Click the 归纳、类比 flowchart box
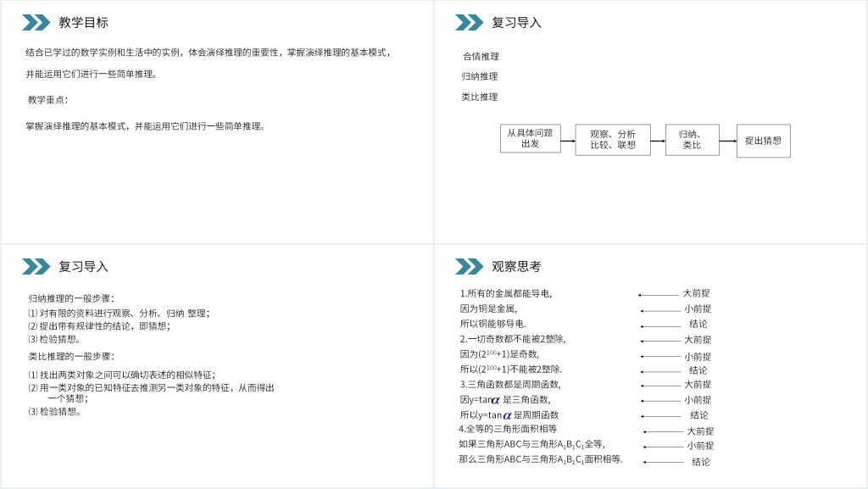The image size is (868, 489). tap(692, 140)
